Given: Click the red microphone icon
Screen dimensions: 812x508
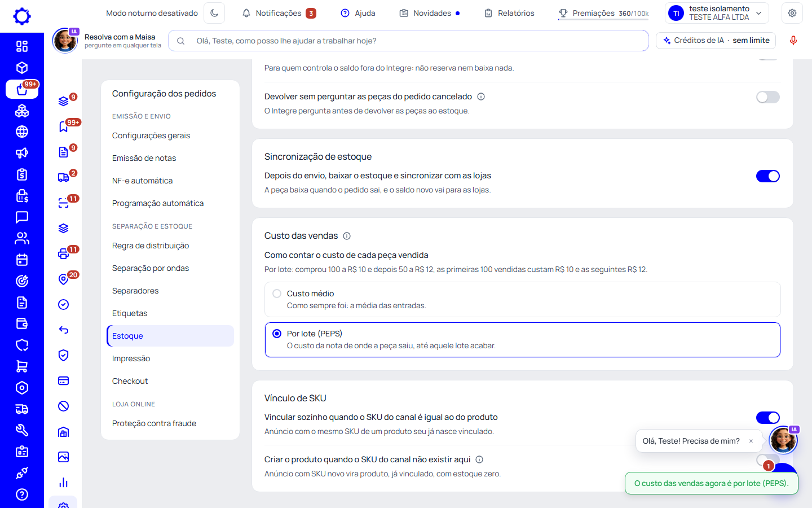Looking at the screenshot, I should [x=793, y=41].
